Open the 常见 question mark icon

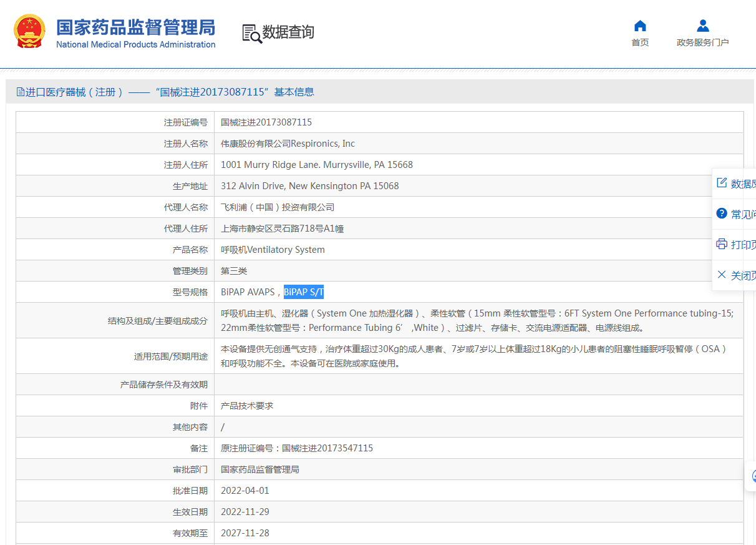[x=722, y=214]
